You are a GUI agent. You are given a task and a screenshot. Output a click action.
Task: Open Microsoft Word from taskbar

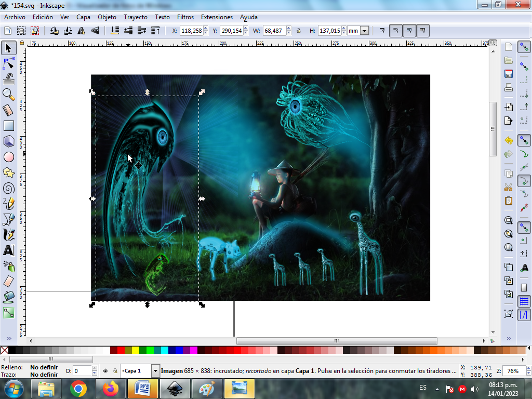coord(143,389)
